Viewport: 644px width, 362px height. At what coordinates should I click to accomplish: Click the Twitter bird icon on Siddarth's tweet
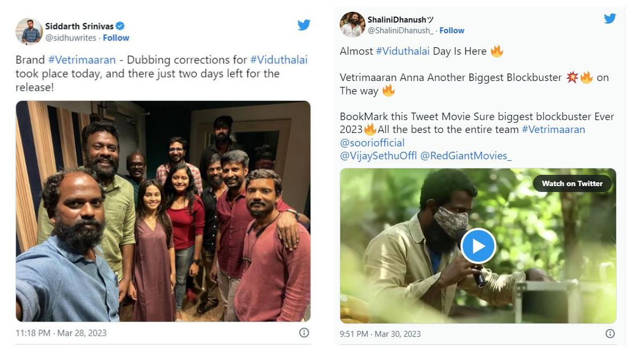click(304, 25)
